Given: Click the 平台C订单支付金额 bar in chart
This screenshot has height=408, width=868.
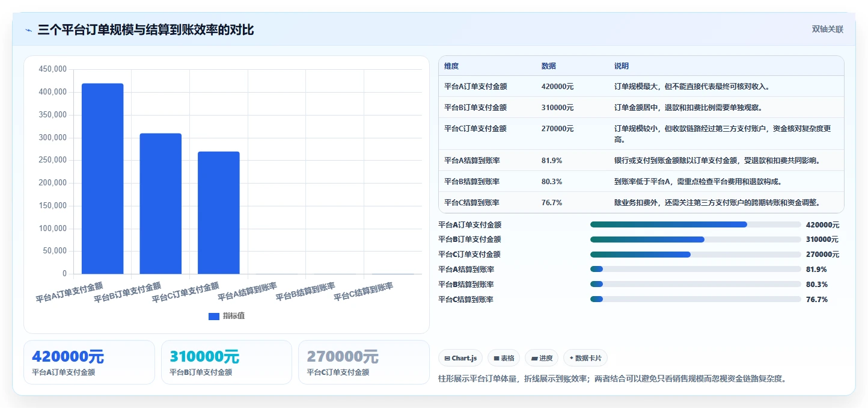Looking at the screenshot, I should point(219,212).
